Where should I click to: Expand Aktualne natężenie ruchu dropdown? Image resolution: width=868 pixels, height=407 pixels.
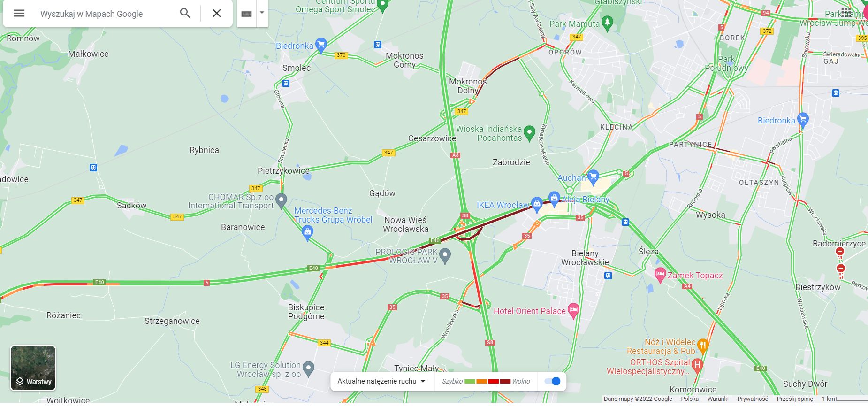381,381
